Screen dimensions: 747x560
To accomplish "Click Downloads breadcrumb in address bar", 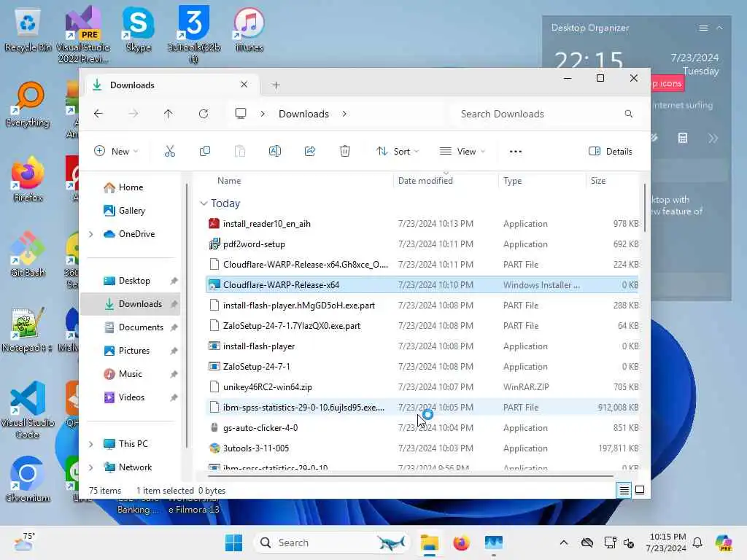I will [x=303, y=114].
